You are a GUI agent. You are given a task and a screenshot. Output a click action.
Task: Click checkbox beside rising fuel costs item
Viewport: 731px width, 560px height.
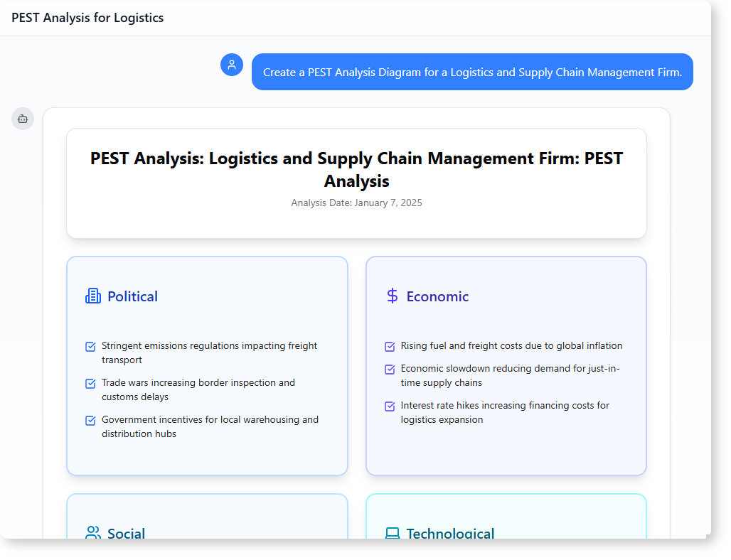(390, 347)
